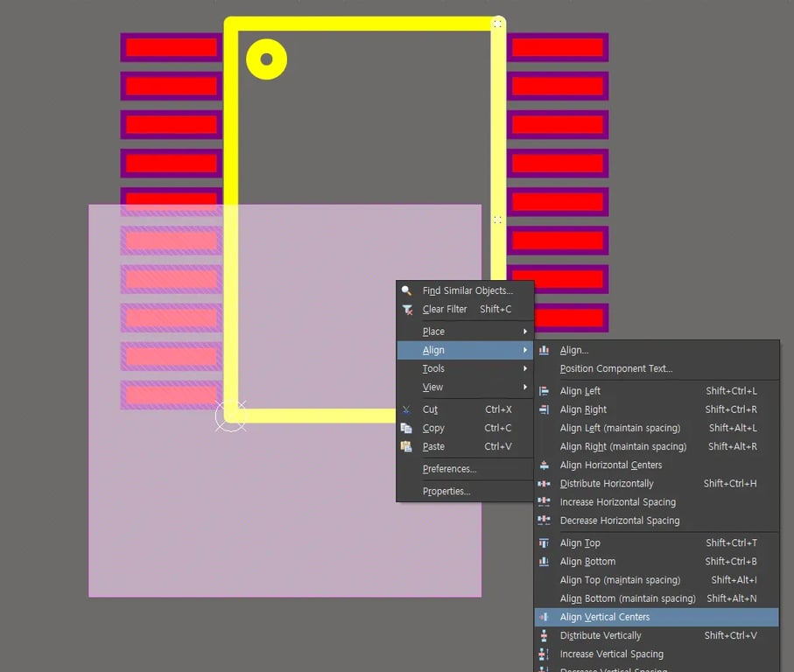Click the Increase Horizontal Spacing icon

[x=544, y=502]
